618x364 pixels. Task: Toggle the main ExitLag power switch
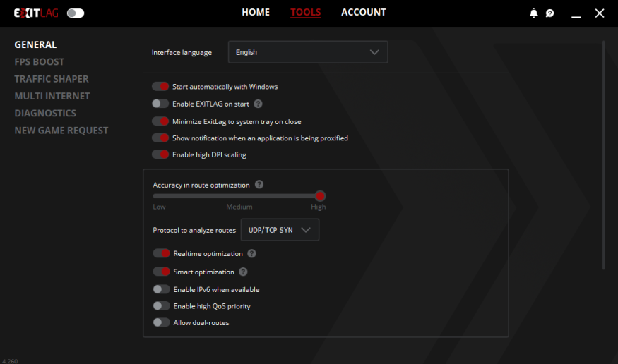[x=76, y=13]
